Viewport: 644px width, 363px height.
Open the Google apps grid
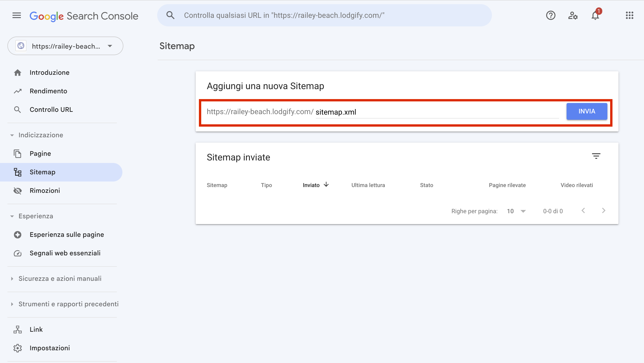click(629, 16)
